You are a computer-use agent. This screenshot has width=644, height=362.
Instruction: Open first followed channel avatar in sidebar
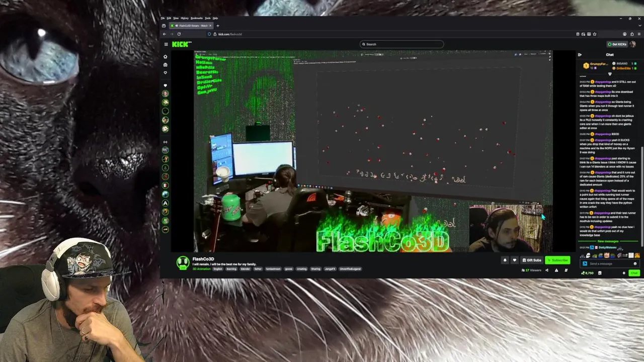coord(165,94)
